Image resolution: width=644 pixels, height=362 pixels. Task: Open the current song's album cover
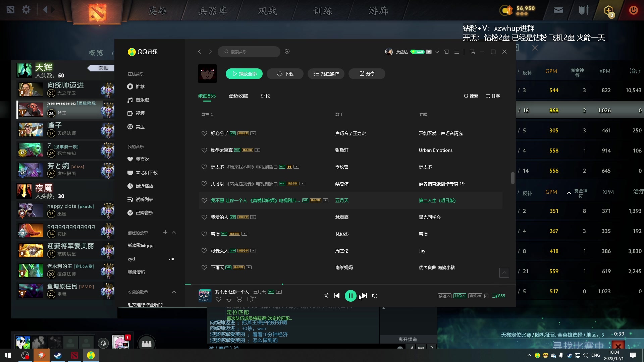click(205, 296)
